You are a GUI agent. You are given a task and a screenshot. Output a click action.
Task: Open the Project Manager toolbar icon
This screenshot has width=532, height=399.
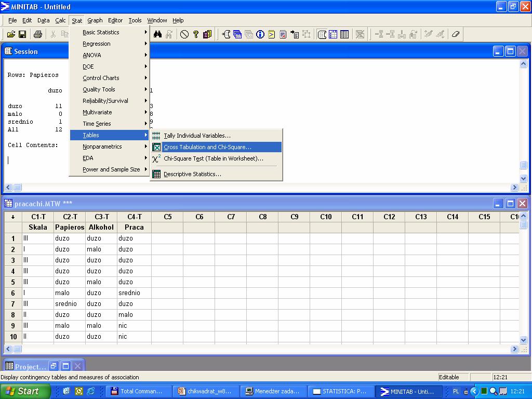pos(344,34)
